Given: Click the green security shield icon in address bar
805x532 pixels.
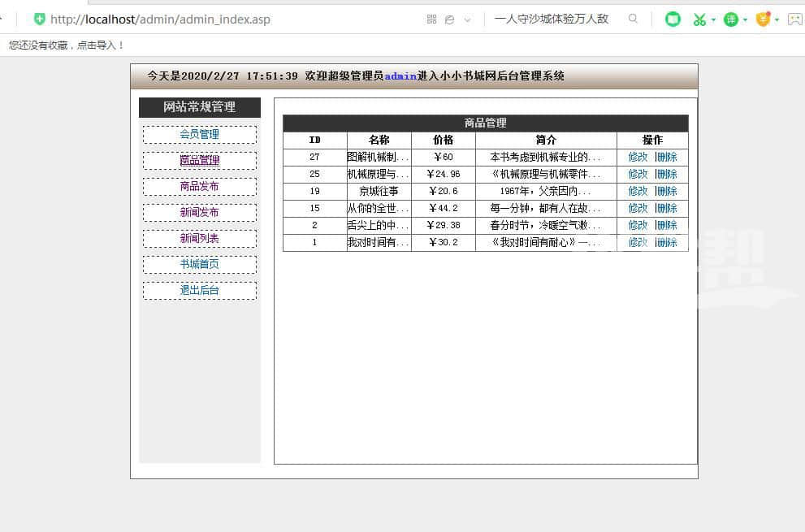Looking at the screenshot, I should [x=39, y=19].
